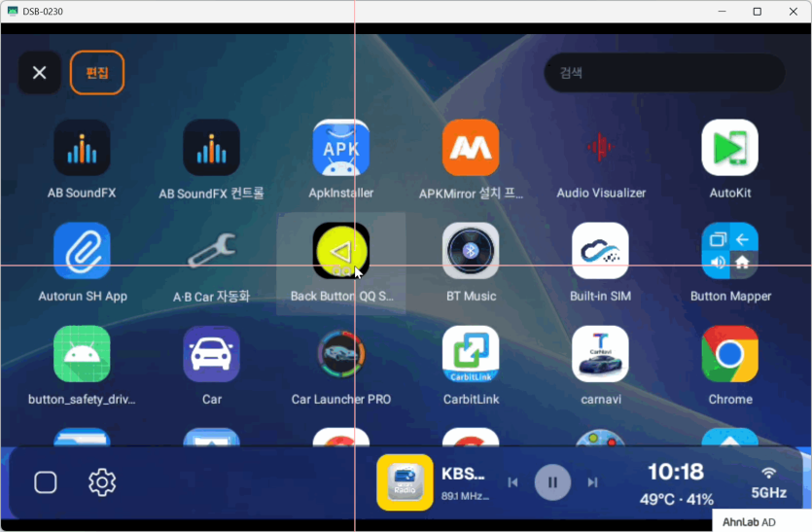Launch Button Mapper app

click(729, 251)
